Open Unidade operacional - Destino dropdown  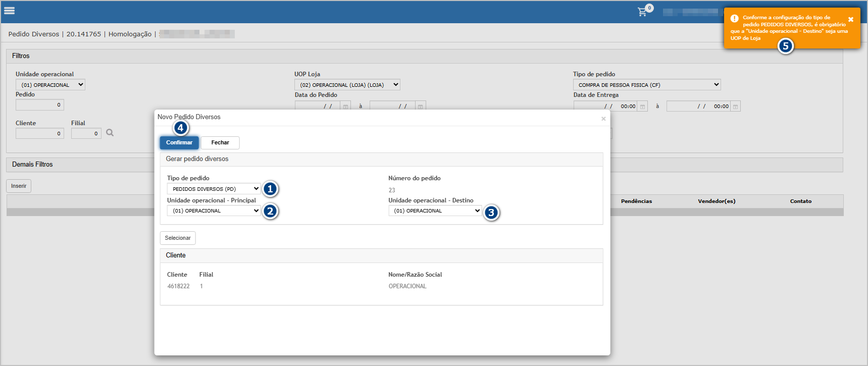[x=435, y=211]
